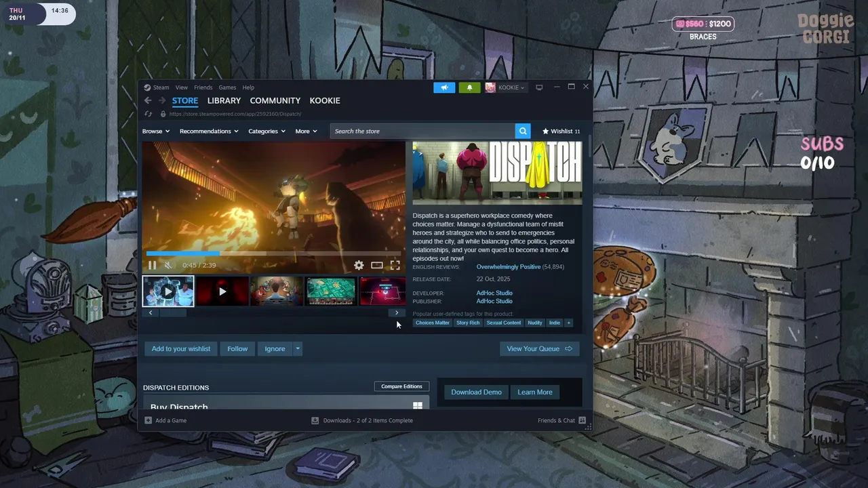The height and width of the screenshot is (488, 868).
Task: Select the Indie tag
Action: pyautogui.click(x=555, y=323)
